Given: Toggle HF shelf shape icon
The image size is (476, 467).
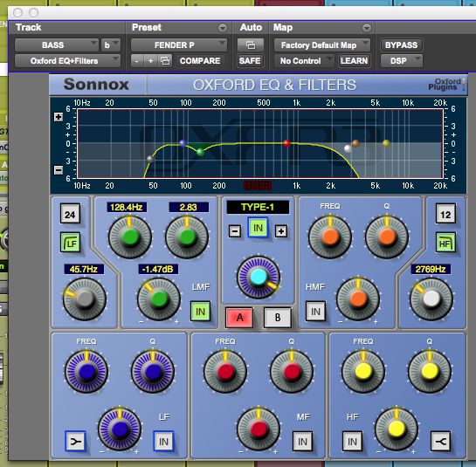Looking at the screenshot, I should pos(441,441).
